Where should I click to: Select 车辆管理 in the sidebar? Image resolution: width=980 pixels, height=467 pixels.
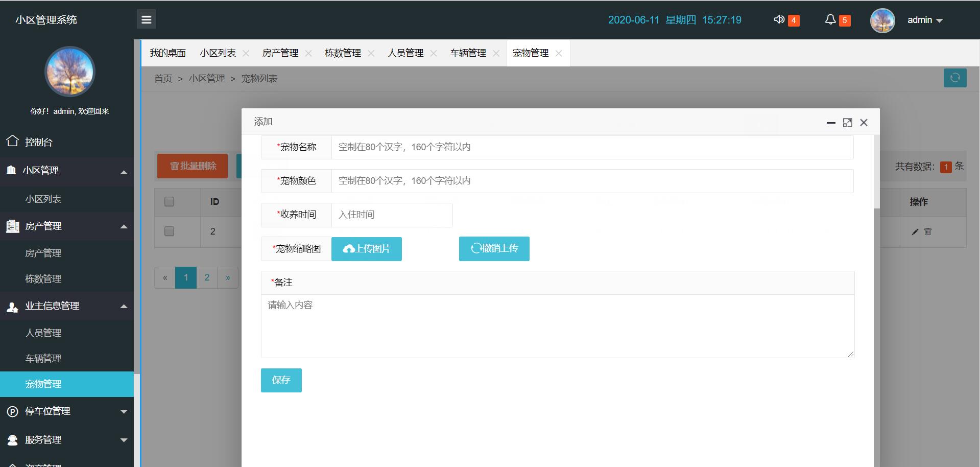[x=43, y=359]
